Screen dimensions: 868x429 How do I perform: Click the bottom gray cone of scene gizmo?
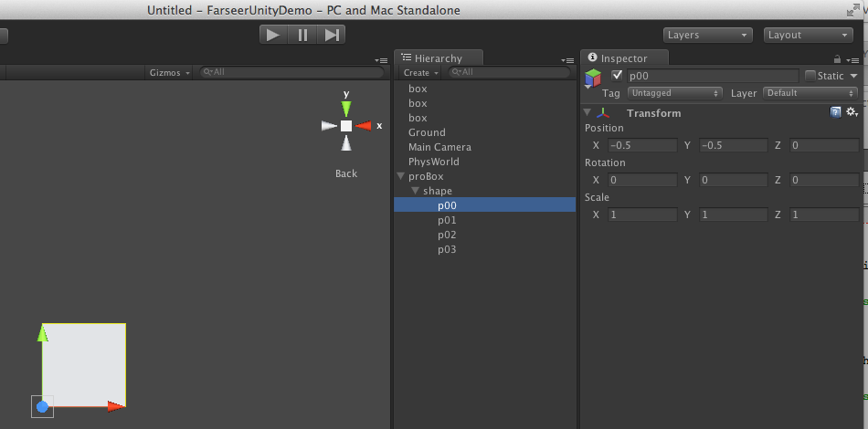[x=346, y=143]
